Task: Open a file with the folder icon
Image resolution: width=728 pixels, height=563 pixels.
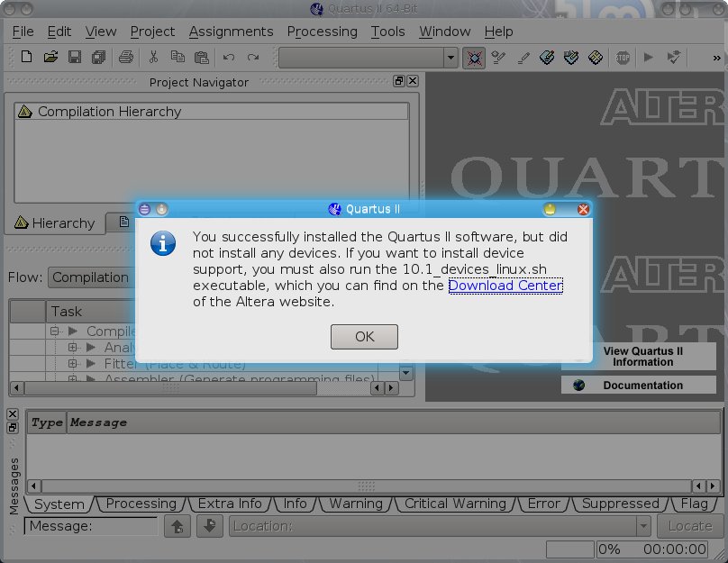Action: (50, 58)
